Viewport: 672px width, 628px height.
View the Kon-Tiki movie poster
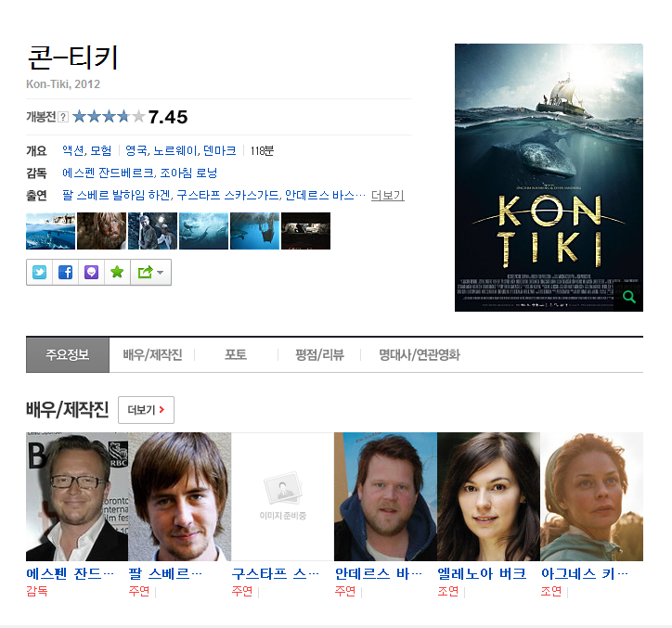tap(549, 177)
